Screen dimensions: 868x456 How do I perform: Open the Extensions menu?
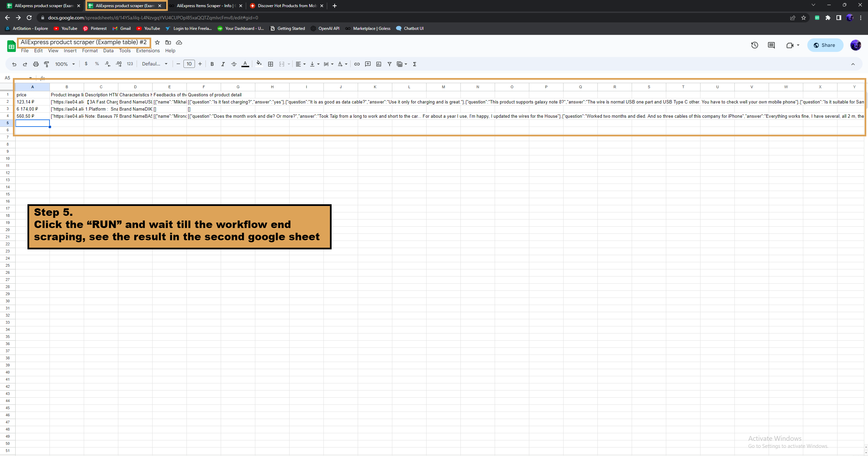(x=148, y=51)
